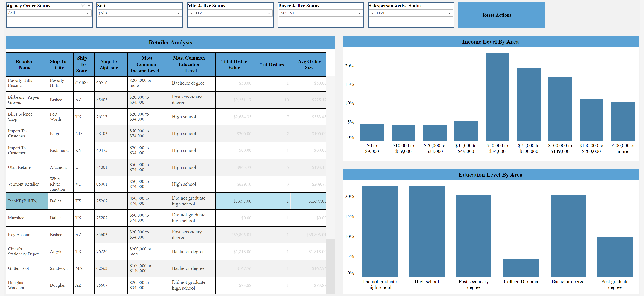
Task: Select the $1,697.00 Total Order Value cell
Action: point(234,201)
